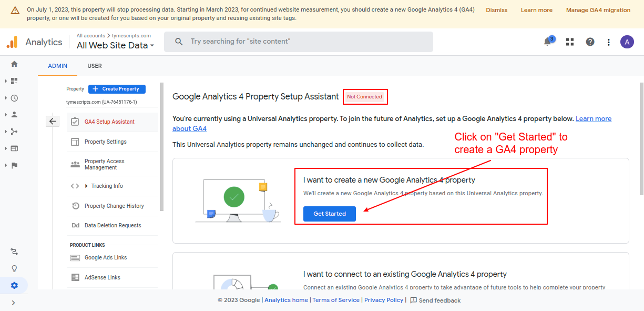The height and width of the screenshot is (311, 644).
Task: Click the Acquisition reports icon
Action: point(14,132)
